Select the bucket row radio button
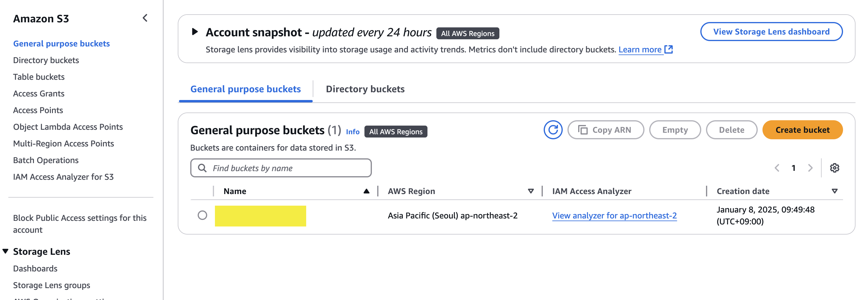Viewport: 868px width, 300px height. (202, 215)
